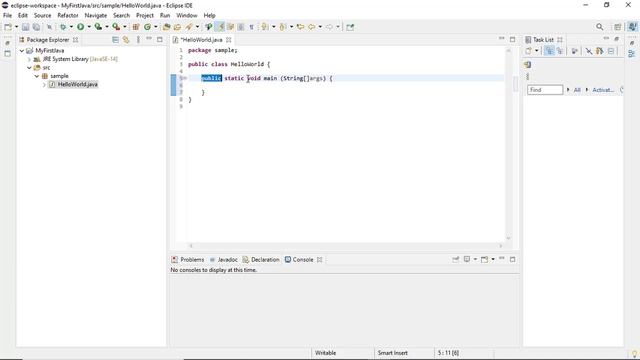This screenshot has height=360, width=640.
Task: Open the Project menu
Action: pos(145,15)
